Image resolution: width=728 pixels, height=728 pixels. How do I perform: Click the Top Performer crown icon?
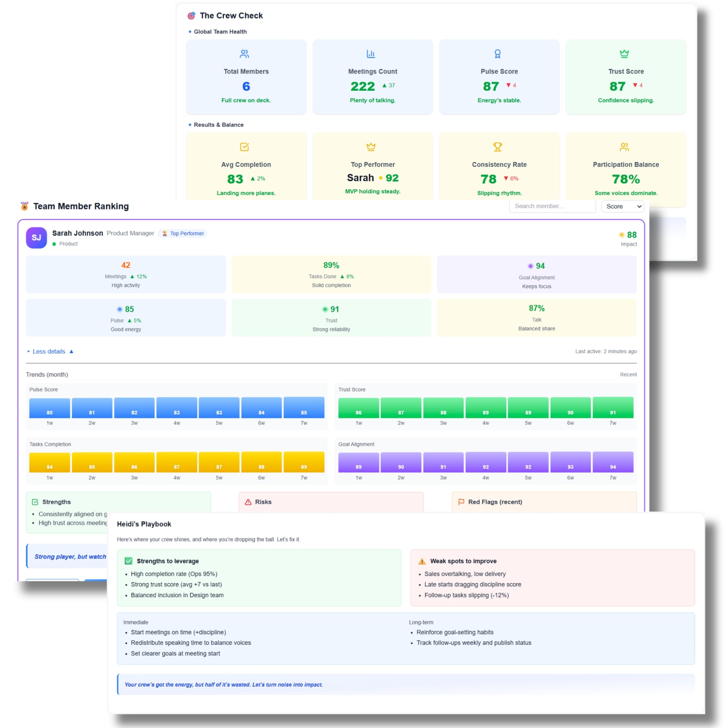coord(371,147)
